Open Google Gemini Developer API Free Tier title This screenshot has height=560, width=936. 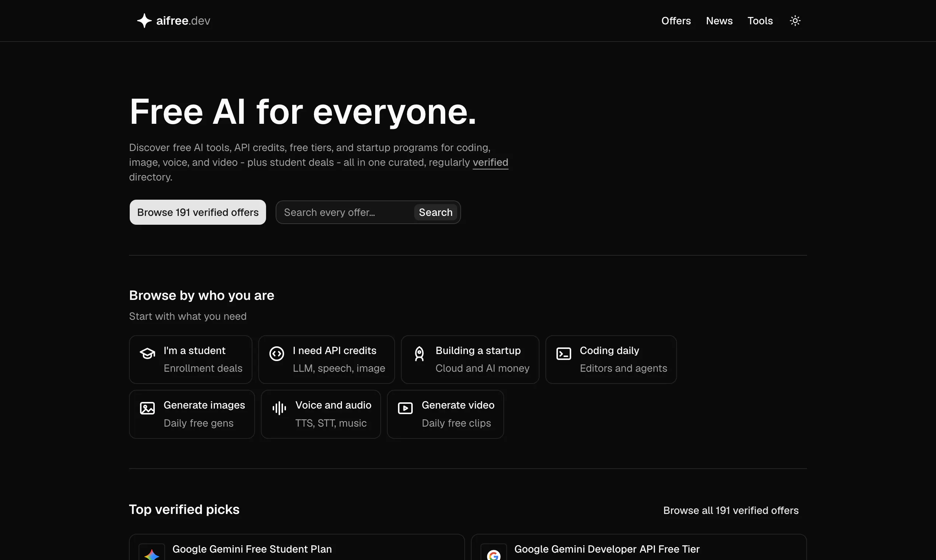pyautogui.click(x=607, y=549)
